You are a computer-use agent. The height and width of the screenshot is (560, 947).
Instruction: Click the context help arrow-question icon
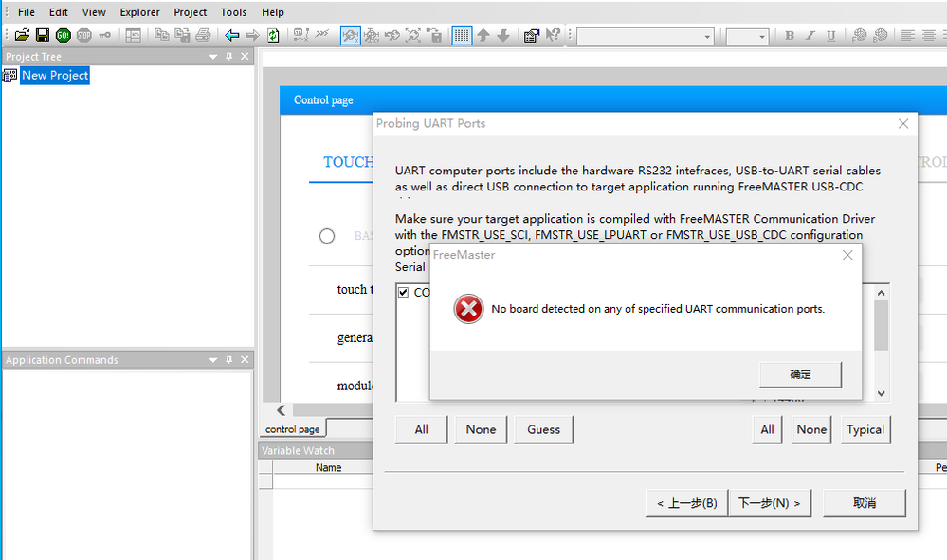tap(553, 36)
